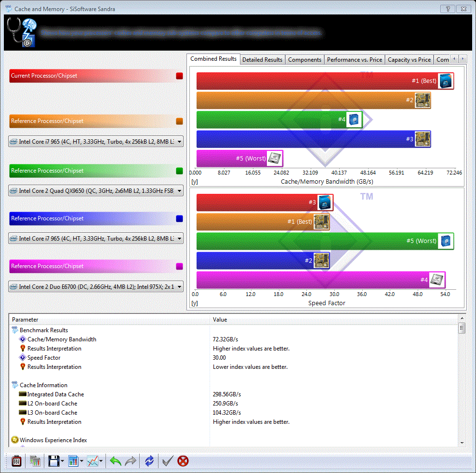Open the options settings toolbar icon
476x473 pixels.
16,461
